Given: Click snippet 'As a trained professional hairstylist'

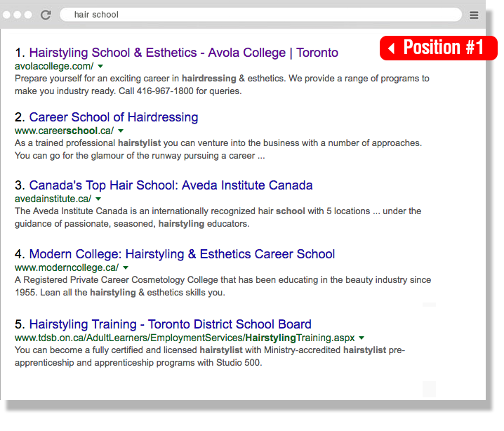Looking at the screenshot, I should click(218, 150).
